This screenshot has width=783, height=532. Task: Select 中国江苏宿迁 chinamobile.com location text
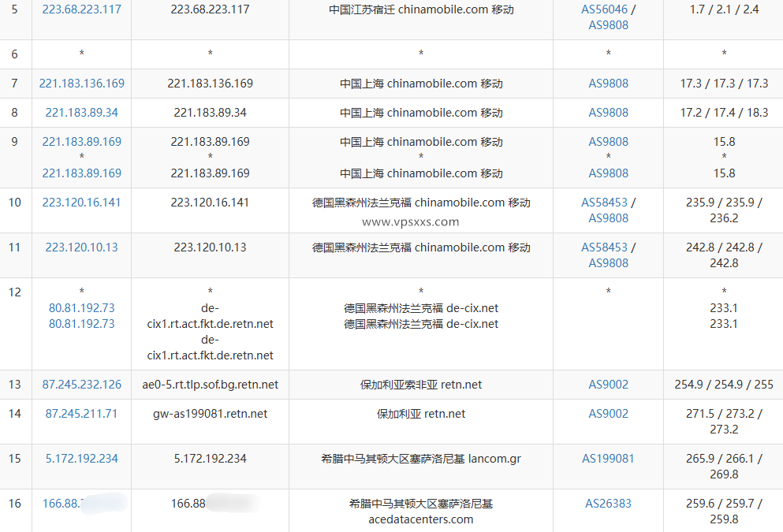[x=421, y=9]
